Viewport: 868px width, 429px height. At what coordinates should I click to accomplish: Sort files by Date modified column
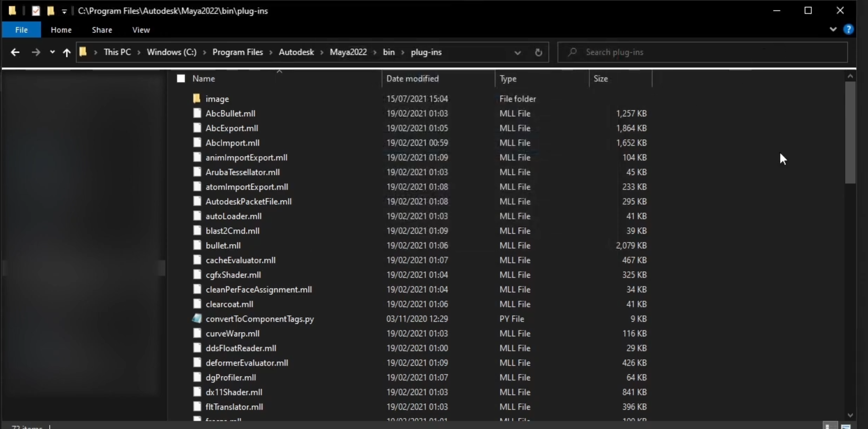(x=413, y=79)
